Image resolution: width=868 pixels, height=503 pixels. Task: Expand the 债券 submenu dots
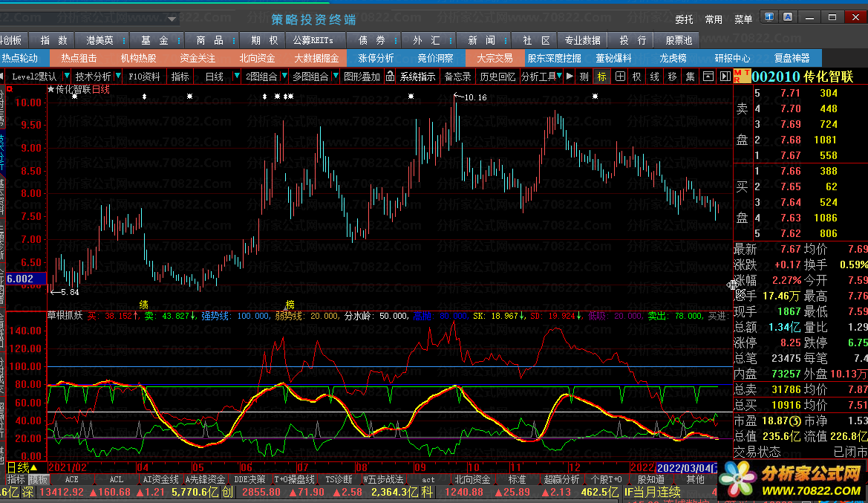tap(395, 40)
